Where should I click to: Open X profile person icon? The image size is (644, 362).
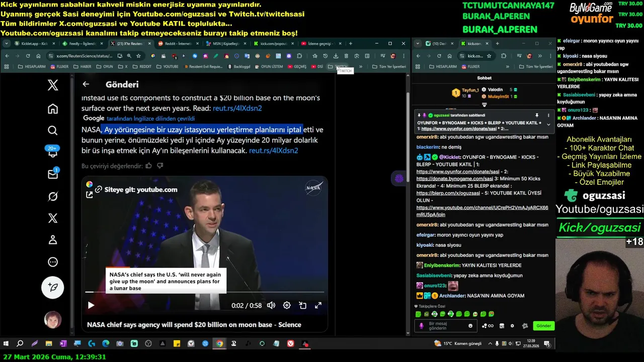[53, 240]
